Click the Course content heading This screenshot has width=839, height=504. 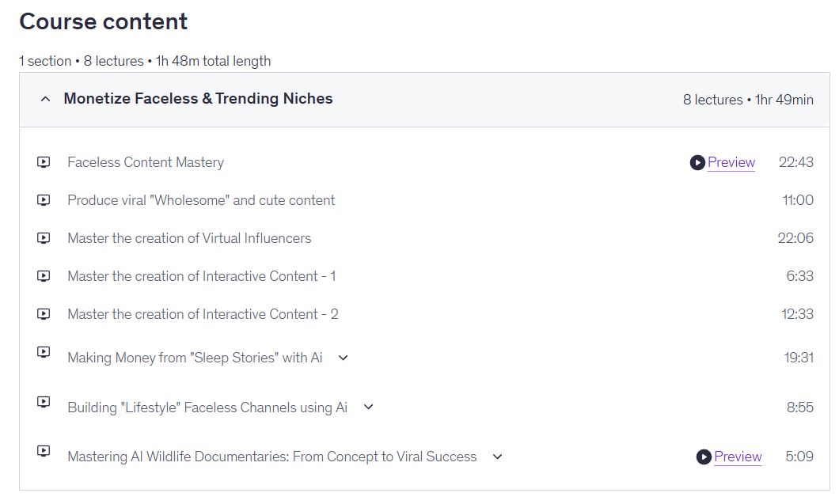103,21
